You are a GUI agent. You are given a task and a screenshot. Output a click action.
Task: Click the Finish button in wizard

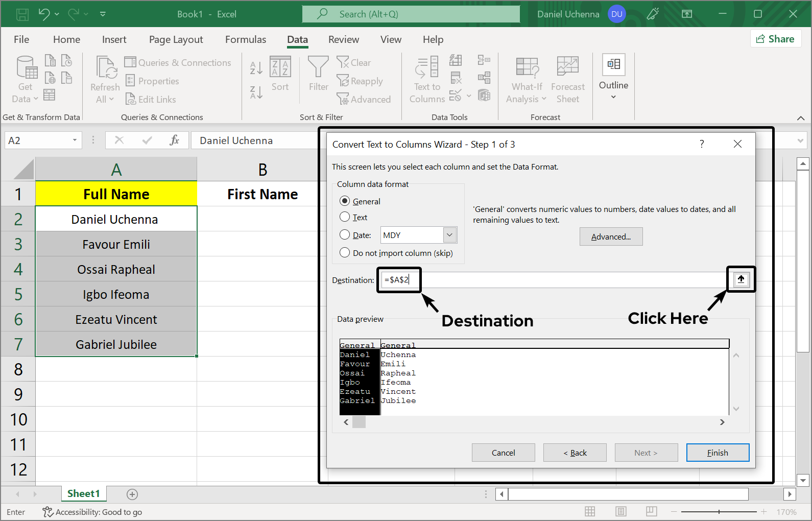717,453
